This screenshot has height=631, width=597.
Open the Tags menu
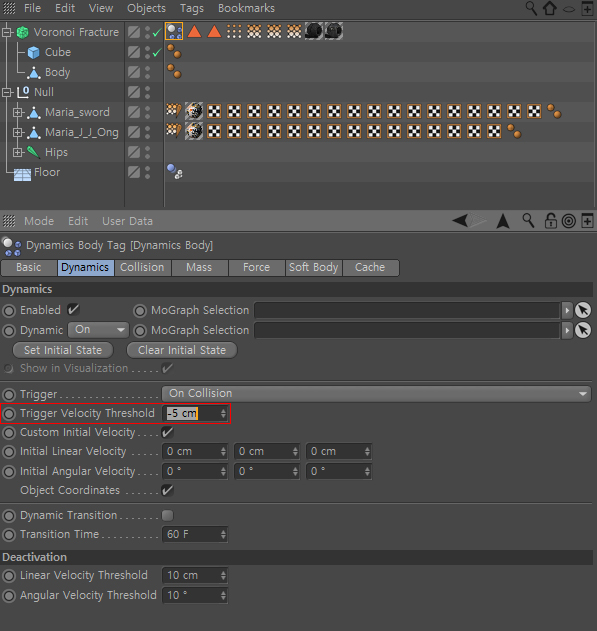tap(191, 8)
